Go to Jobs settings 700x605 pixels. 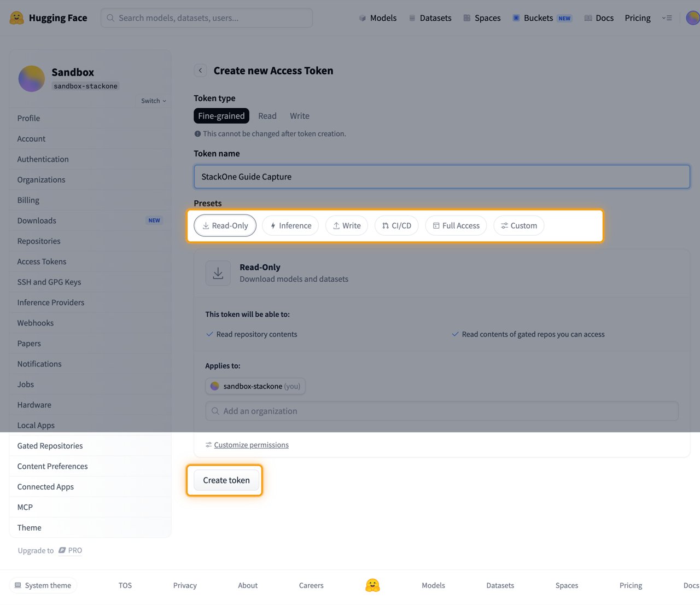[90, 385]
